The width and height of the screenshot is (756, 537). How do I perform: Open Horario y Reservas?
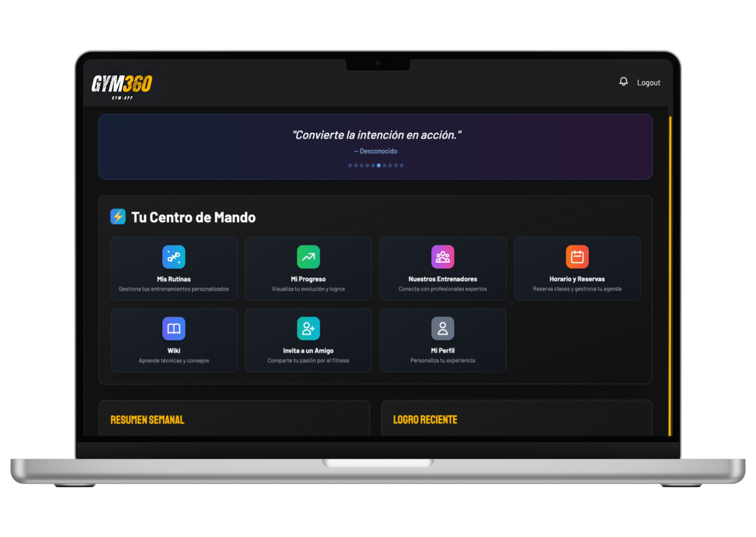(x=577, y=279)
